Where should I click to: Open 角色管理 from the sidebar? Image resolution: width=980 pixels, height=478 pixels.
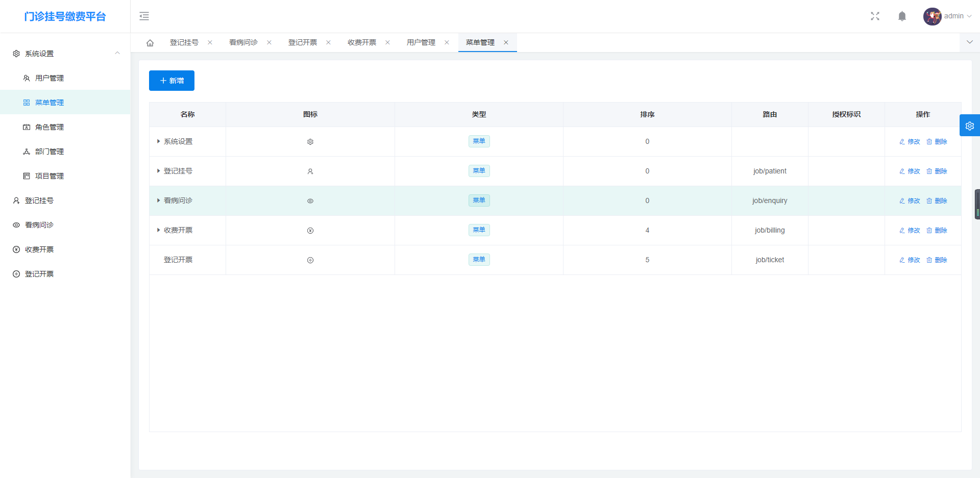(x=49, y=127)
